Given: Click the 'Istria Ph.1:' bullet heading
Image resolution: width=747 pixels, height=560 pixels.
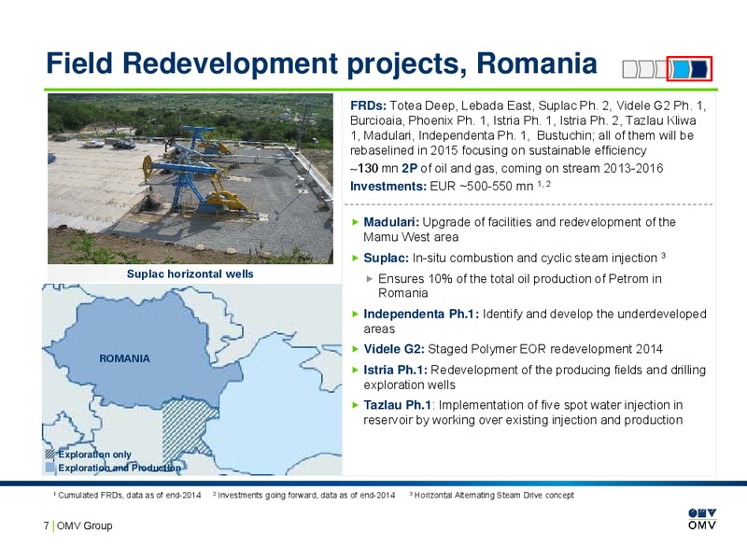Looking at the screenshot, I should 395,370.
